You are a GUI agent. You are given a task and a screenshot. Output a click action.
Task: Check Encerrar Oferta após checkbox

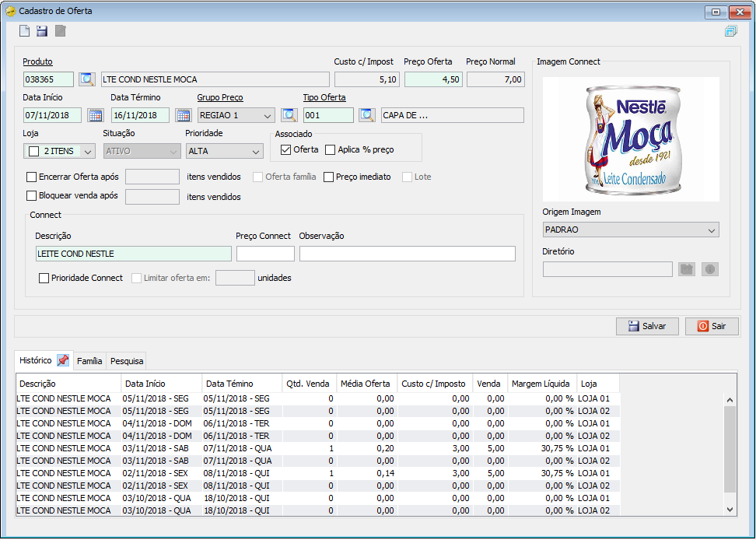(x=31, y=177)
